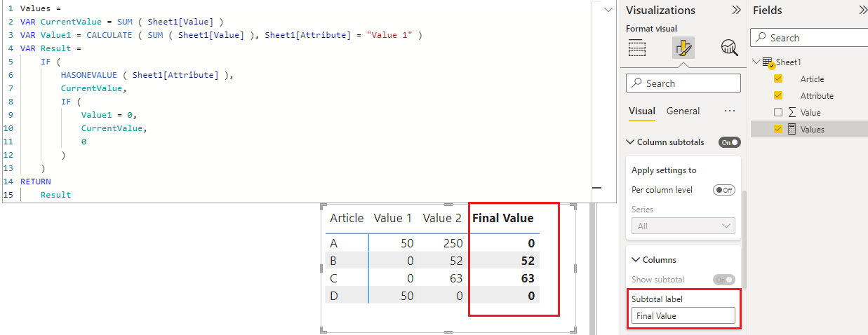Click the Visualizations pane title
The width and height of the screenshot is (868, 335).
coord(660,10)
